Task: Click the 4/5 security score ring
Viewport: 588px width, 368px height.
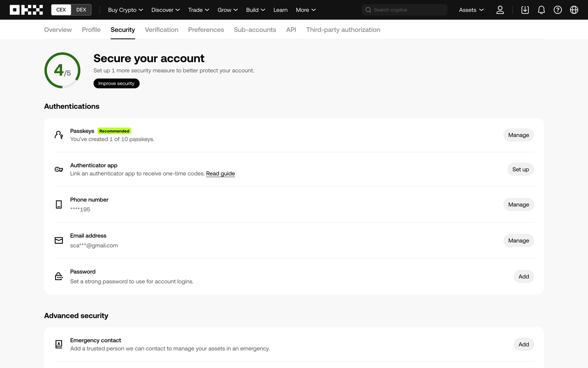Action: (62, 70)
